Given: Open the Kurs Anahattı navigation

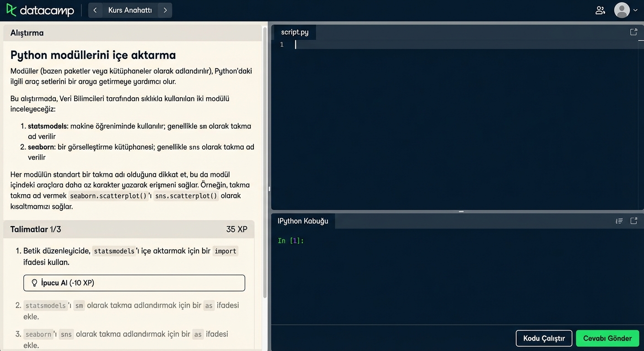Looking at the screenshot, I should (129, 10).
